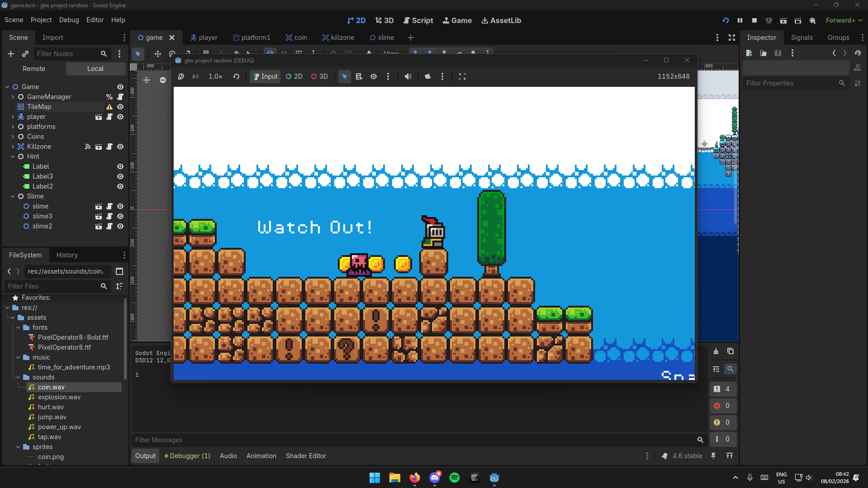
Task: Switch to the Remote scene tree
Action: pos(34,69)
